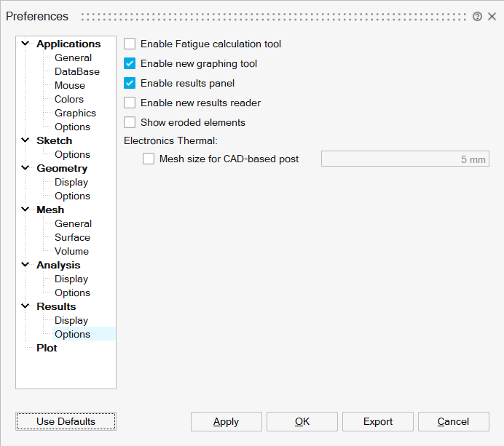Tick Enable new results reader
Viewport: 504px width, 446px height.
pos(130,103)
